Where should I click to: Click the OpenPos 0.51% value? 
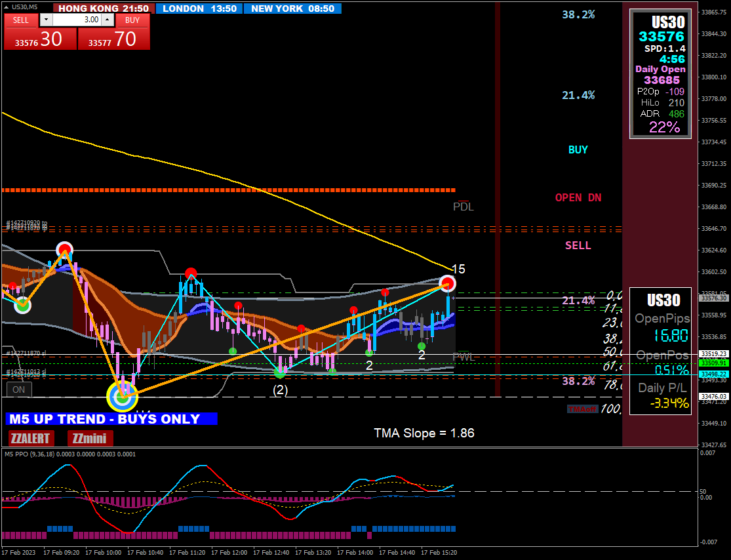(x=671, y=370)
